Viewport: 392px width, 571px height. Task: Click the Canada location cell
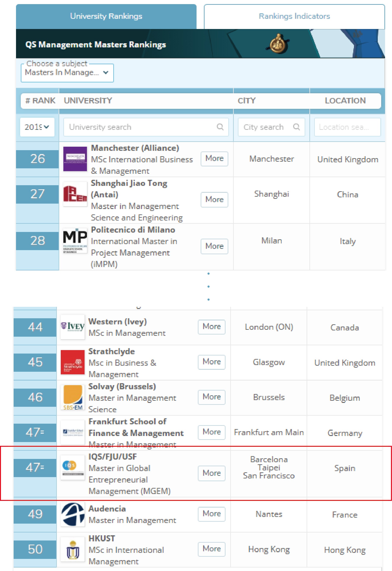pyautogui.click(x=345, y=328)
